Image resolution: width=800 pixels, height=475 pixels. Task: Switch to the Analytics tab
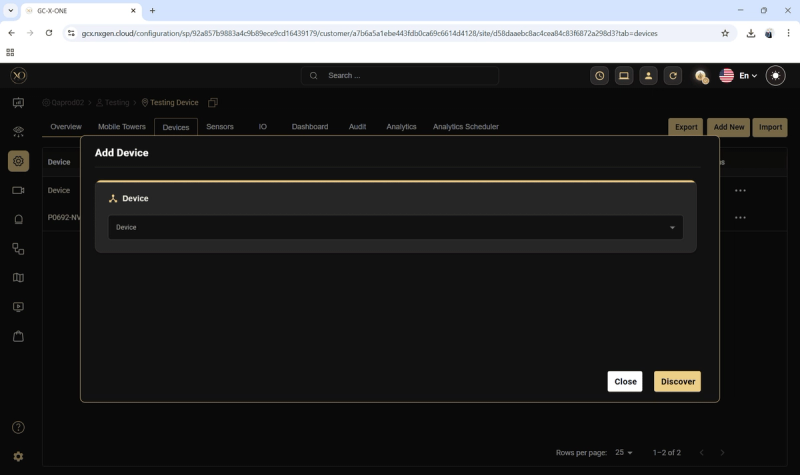pyautogui.click(x=402, y=127)
